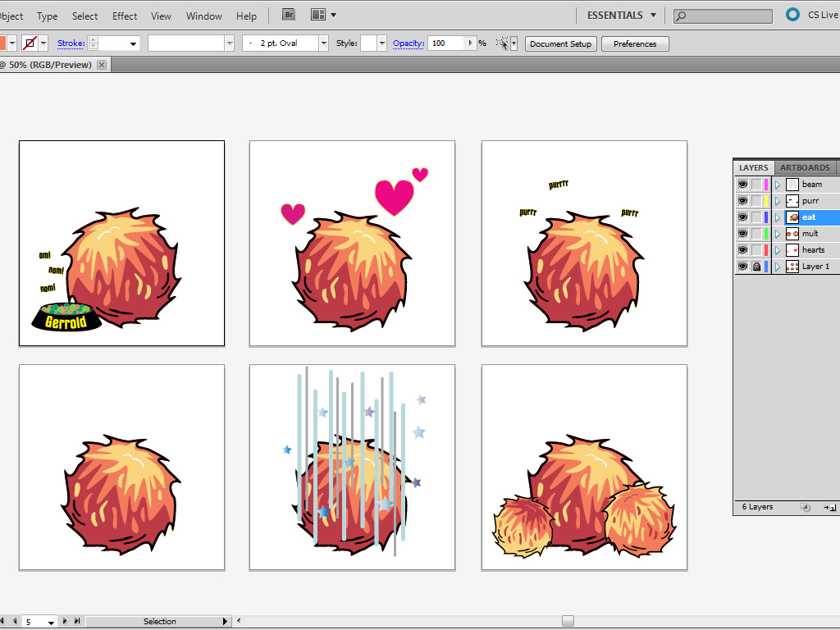This screenshot has height=630, width=840.
Task: Hide the beam layer via eye icon
Action: coord(742,185)
